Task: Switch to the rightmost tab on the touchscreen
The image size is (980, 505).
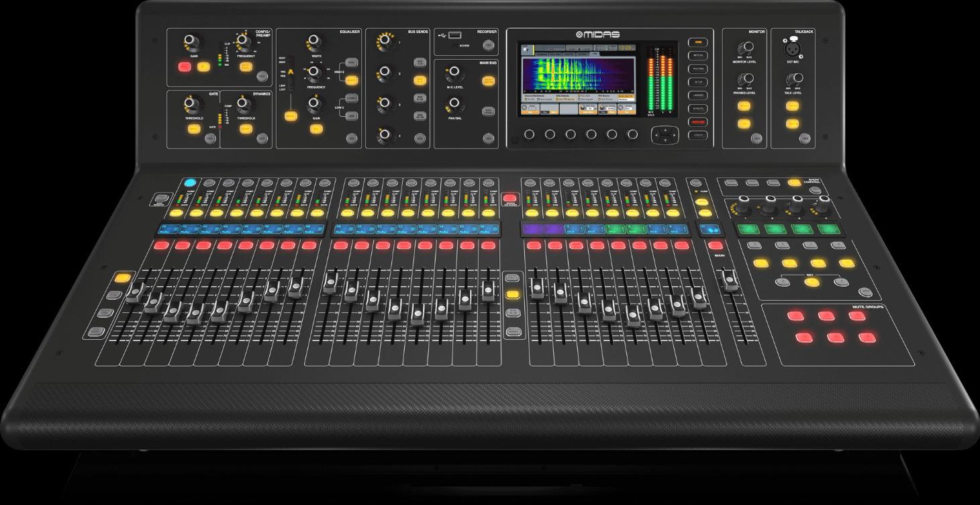Action: [595, 53]
